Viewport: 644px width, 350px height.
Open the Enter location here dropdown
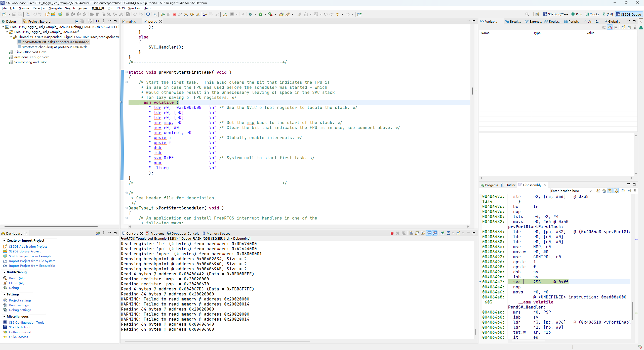(x=590, y=191)
